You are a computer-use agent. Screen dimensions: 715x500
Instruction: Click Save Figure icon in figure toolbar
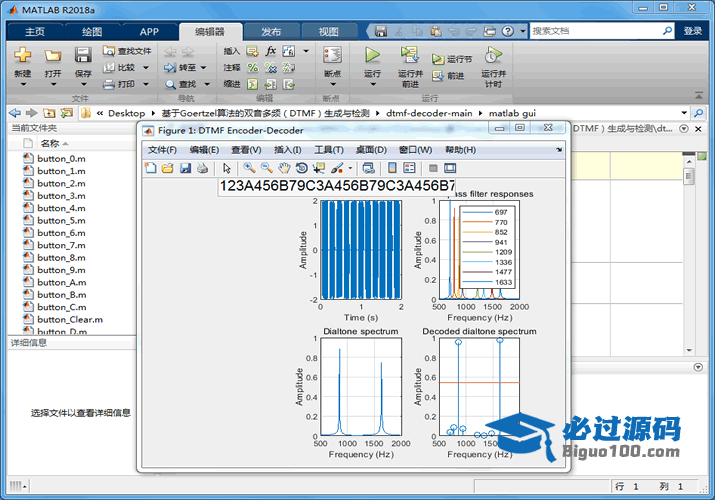tap(185, 168)
